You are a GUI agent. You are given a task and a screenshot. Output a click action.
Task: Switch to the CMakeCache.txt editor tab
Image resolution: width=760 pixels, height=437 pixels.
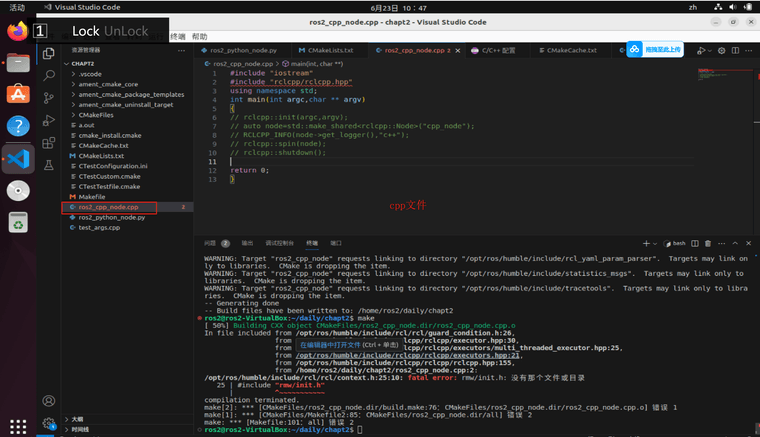pos(571,50)
